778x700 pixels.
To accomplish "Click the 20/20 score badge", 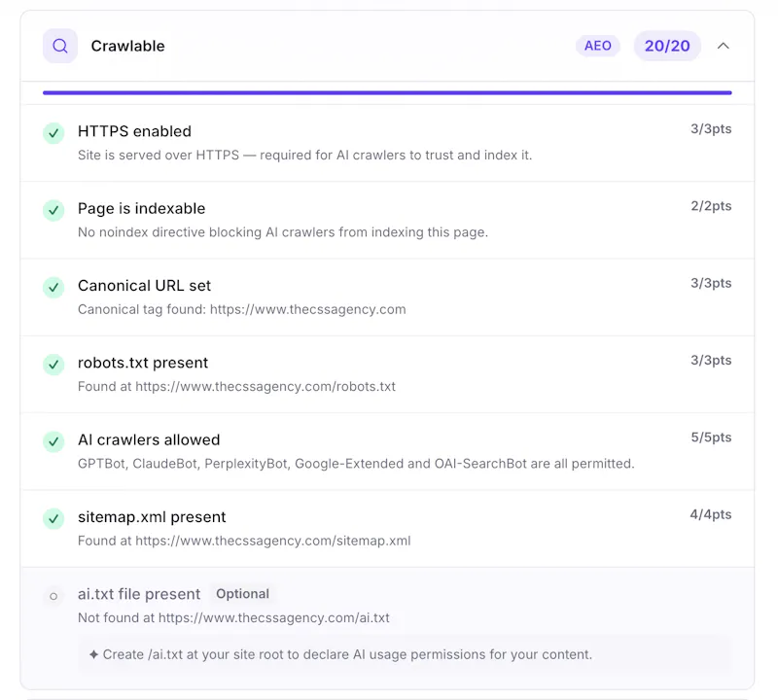I will [x=667, y=46].
